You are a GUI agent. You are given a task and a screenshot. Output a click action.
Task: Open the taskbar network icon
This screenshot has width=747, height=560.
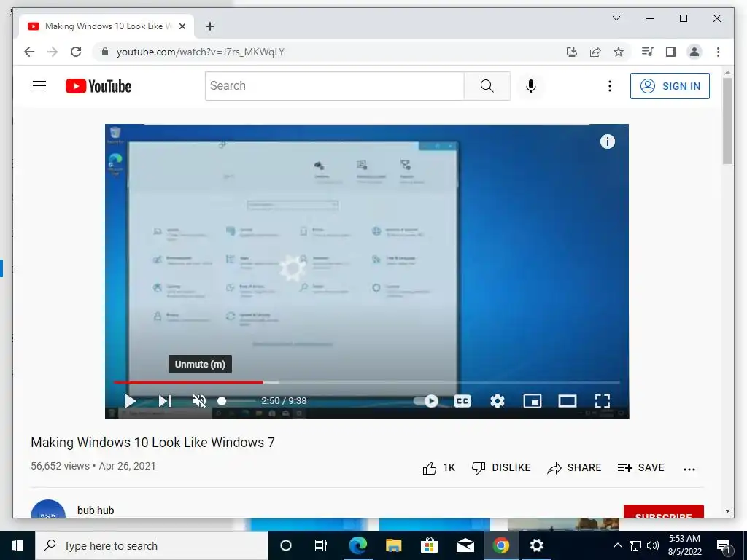635,545
